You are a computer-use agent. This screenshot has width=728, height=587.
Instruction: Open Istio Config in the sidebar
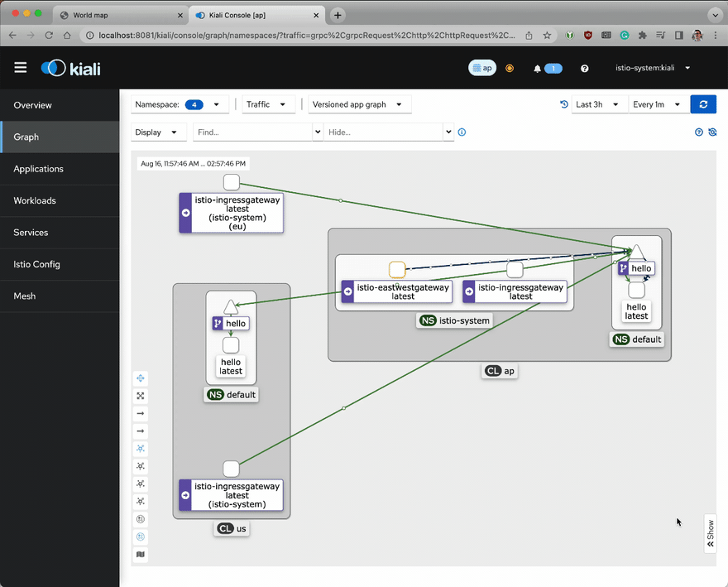coord(60,264)
